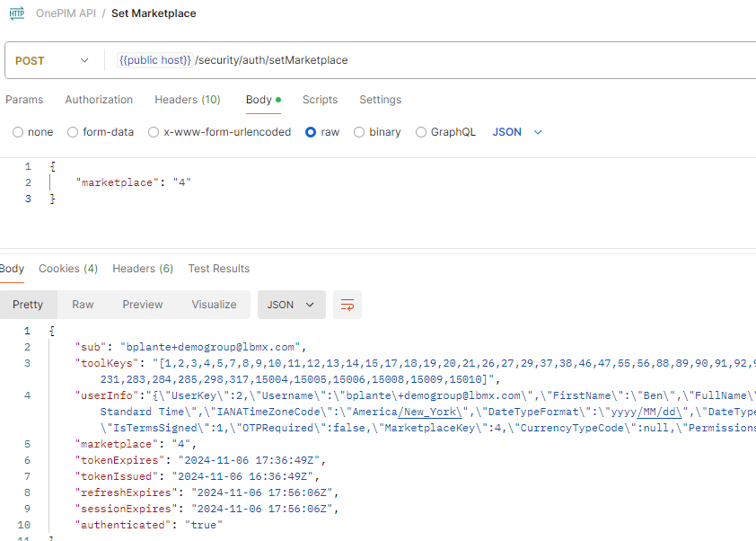Select the binary body radio option
Viewport: 756px width, 541px height.
click(x=359, y=132)
